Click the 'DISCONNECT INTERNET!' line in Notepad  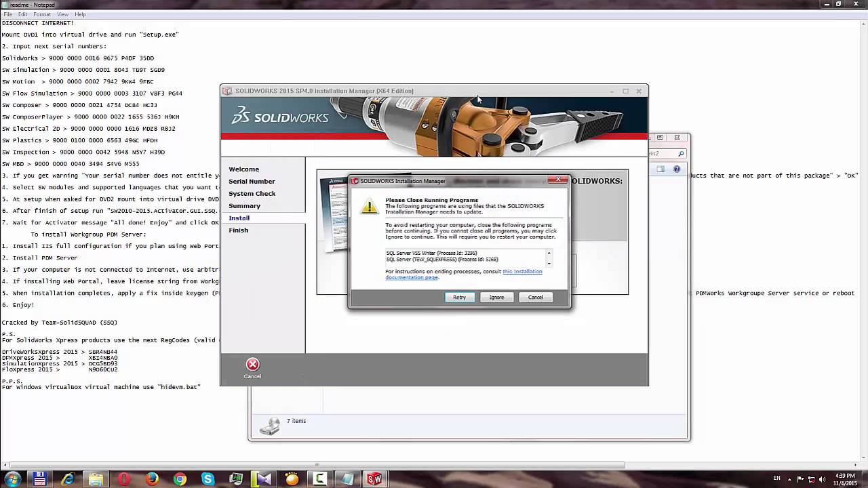click(x=38, y=23)
